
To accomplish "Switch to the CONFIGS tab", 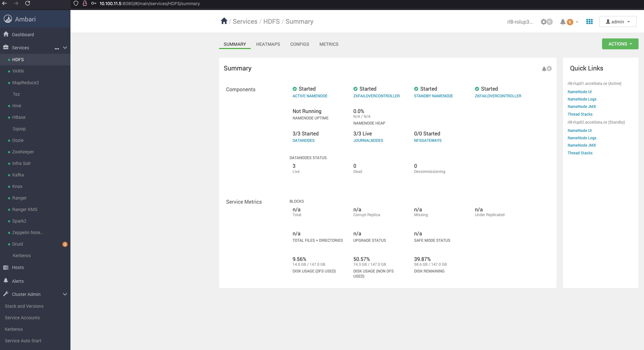I will click(x=299, y=44).
